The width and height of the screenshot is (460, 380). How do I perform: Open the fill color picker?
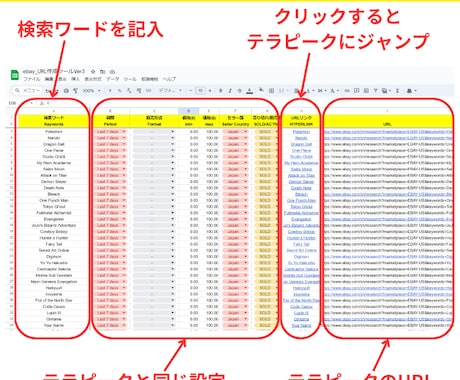(x=262, y=90)
